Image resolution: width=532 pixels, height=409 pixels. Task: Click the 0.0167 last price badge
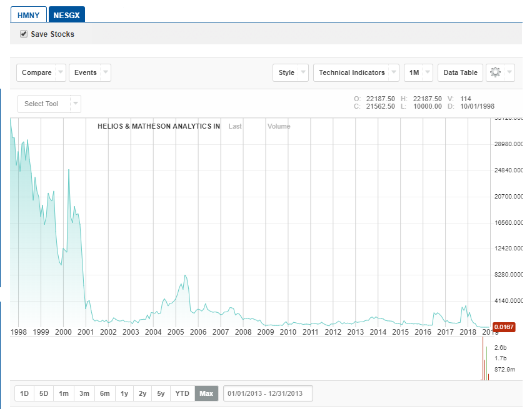504,327
